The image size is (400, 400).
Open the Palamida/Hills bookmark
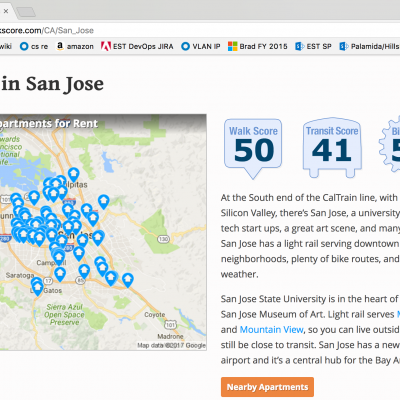(369, 46)
